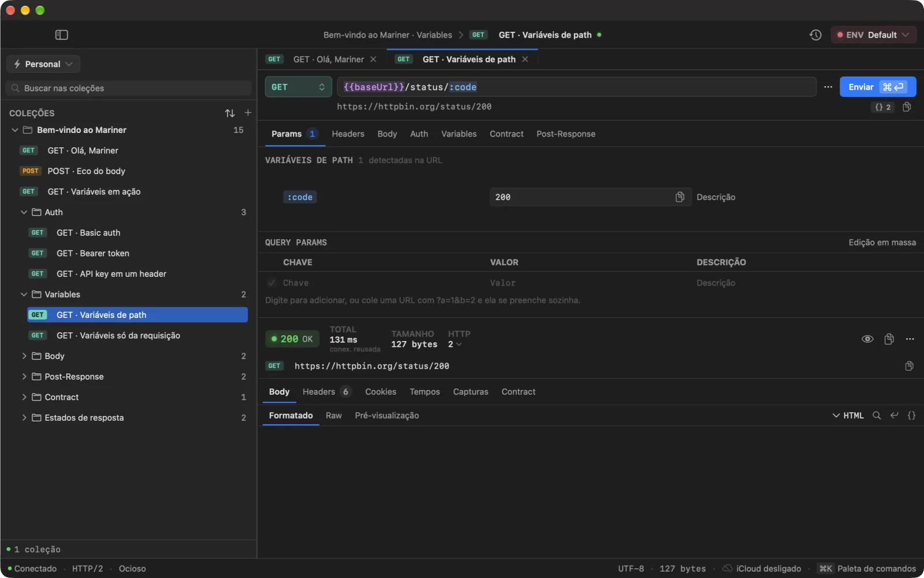Send request with Enviar button
This screenshot has height=578, width=924.
pos(878,87)
